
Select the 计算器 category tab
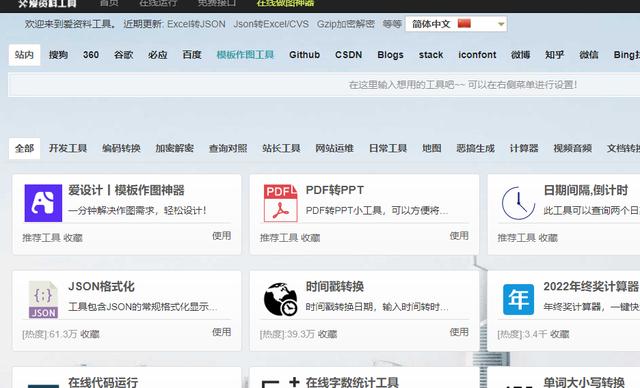click(x=524, y=148)
